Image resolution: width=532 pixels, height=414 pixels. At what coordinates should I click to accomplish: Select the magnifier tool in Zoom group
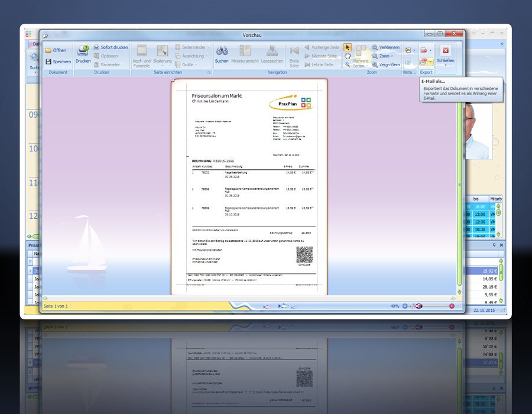[348, 64]
